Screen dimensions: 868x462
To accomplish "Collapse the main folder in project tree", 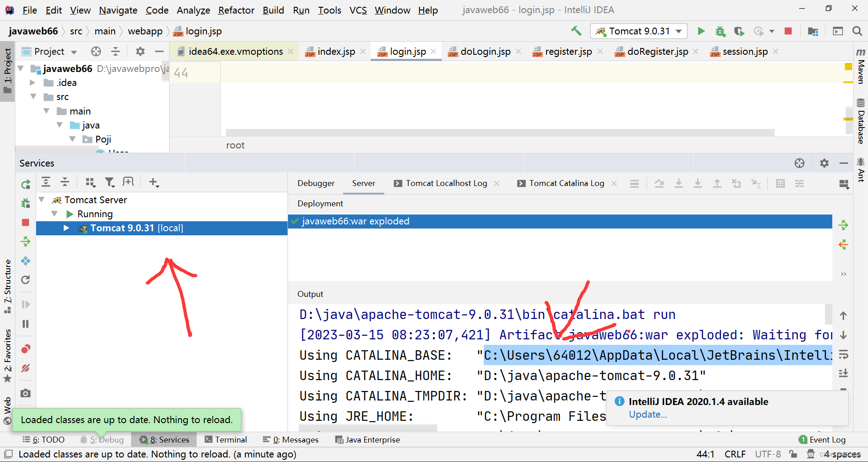I will (x=47, y=111).
